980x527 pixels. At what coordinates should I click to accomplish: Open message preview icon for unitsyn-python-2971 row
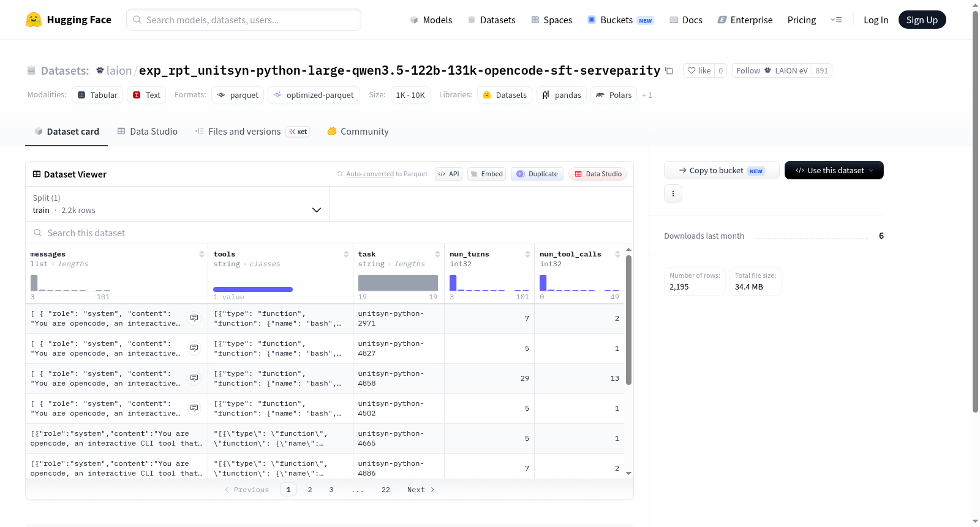(x=194, y=318)
